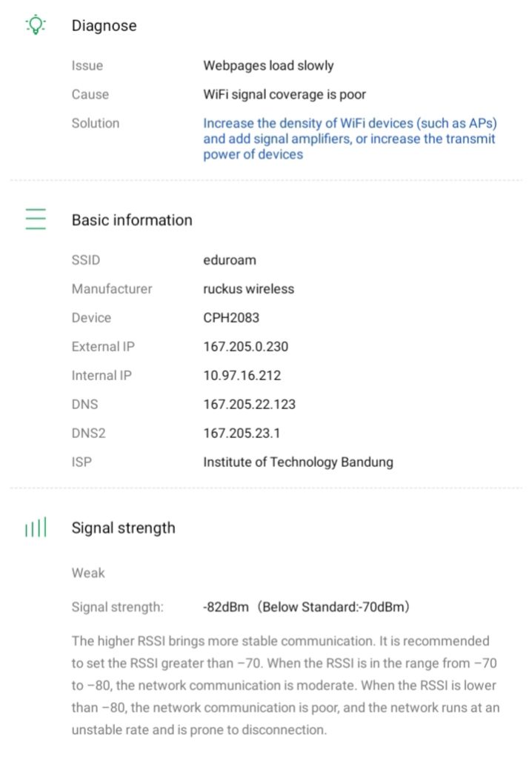Click the SSID value eduroam
532x759 pixels.
230,260
